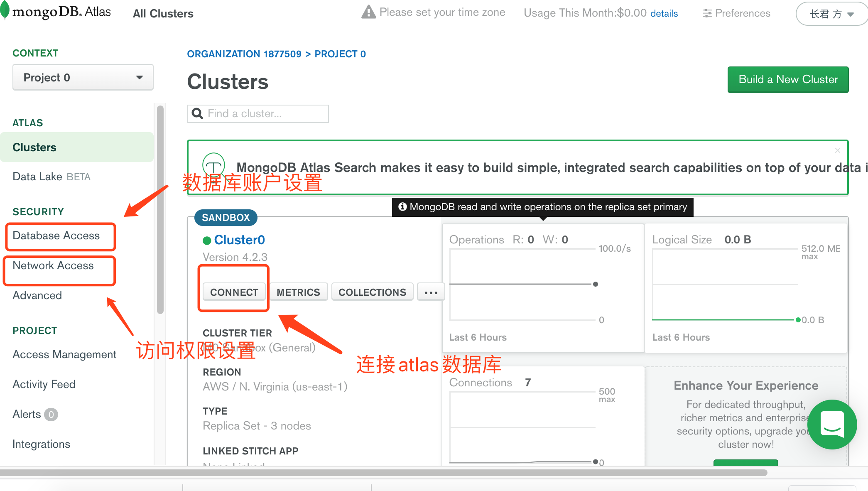Viewport: 868px width, 491px height.
Task: Open the Activity Feed
Action: [44, 384]
